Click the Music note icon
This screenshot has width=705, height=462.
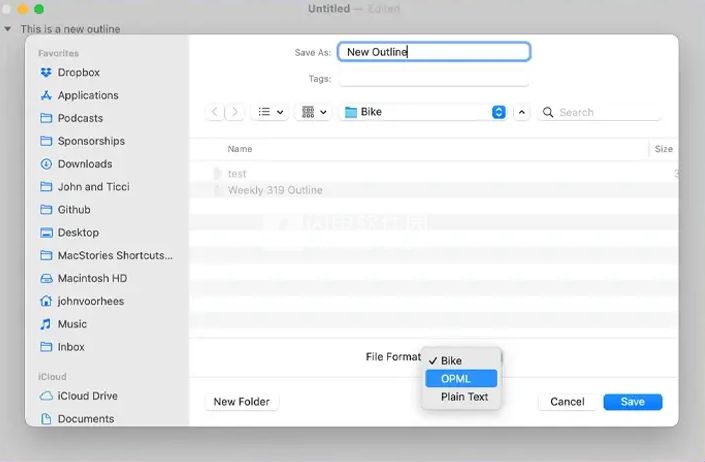[46, 324]
